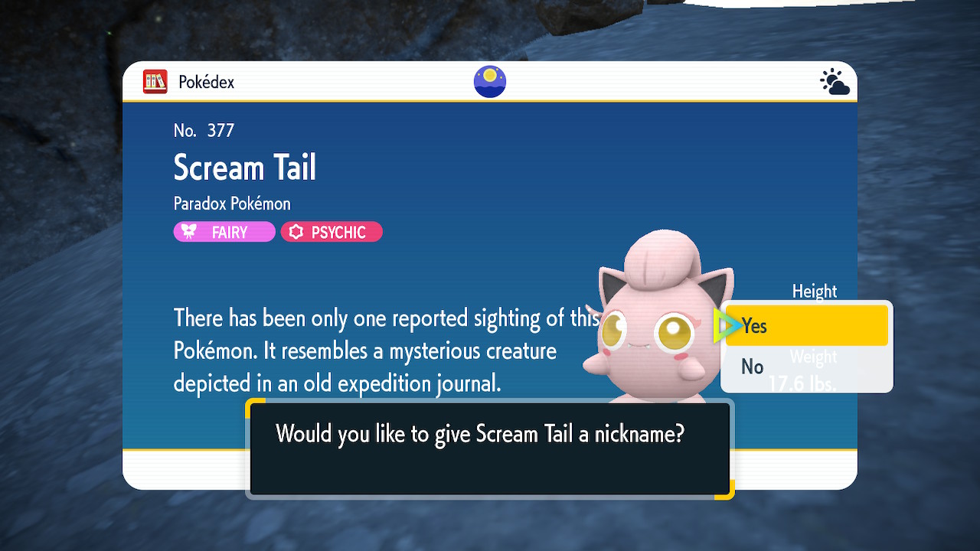Click the Psychic type swirl icon
This screenshot has height=551, width=980.
(296, 232)
